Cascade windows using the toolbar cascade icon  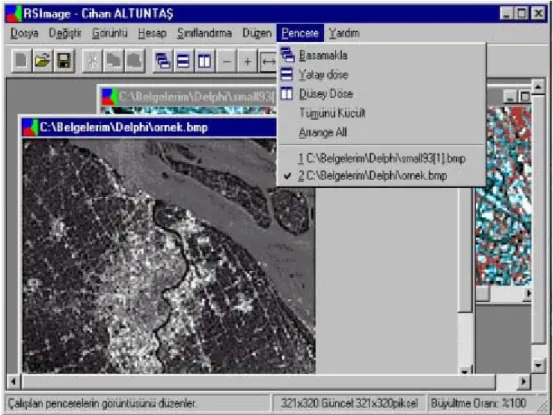click(x=163, y=61)
